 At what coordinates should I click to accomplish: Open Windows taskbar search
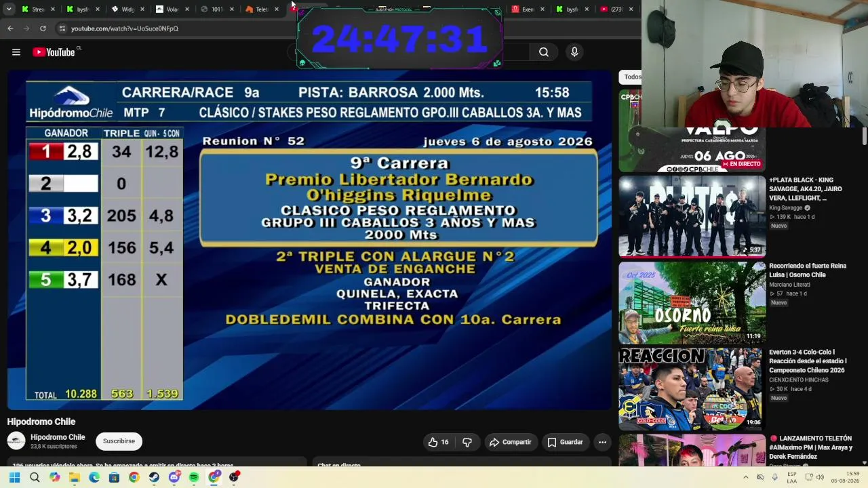pyautogui.click(x=35, y=477)
